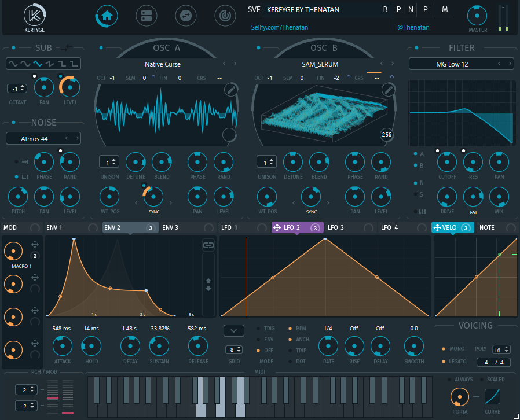Click the SVE save button
This screenshot has height=420, width=520.
pos(254,10)
